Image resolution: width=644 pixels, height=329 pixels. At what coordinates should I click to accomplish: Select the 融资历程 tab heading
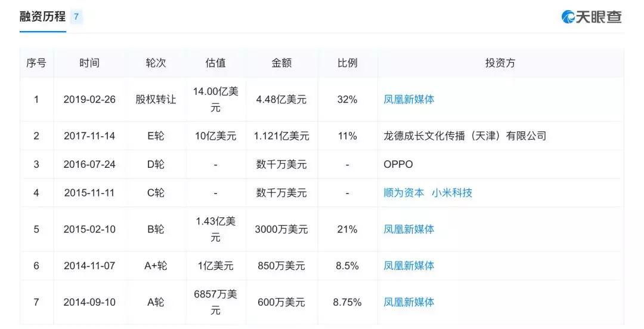point(42,17)
